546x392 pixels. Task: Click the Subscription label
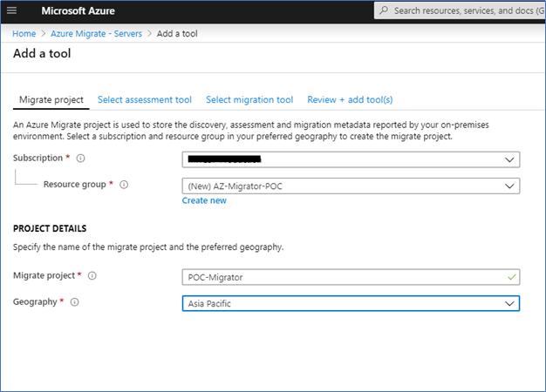38,158
